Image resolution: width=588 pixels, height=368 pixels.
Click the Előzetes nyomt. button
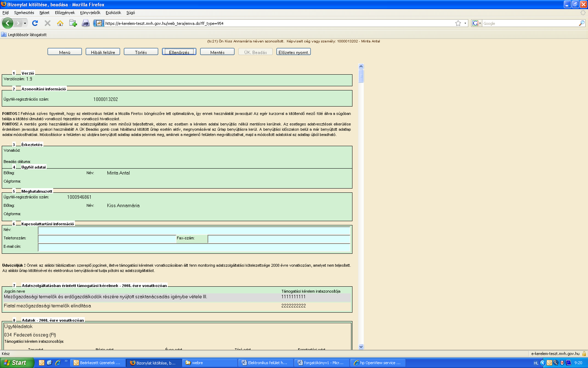tap(294, 52)
